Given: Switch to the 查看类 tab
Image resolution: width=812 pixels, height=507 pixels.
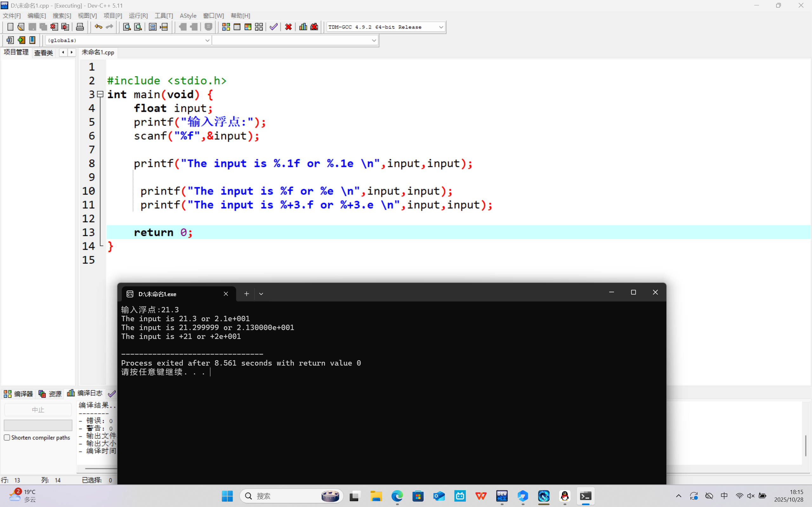Looking at the screenshot, I should click(x=43, y=53).
